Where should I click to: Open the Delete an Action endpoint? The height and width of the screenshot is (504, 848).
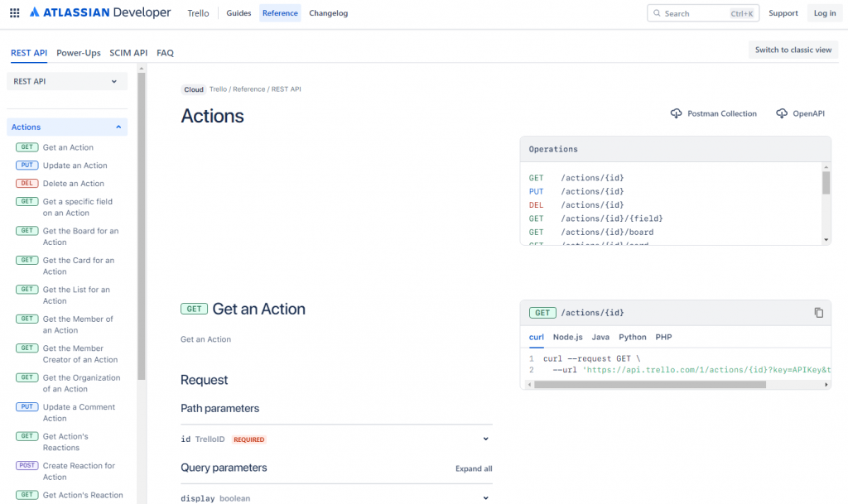73,184
